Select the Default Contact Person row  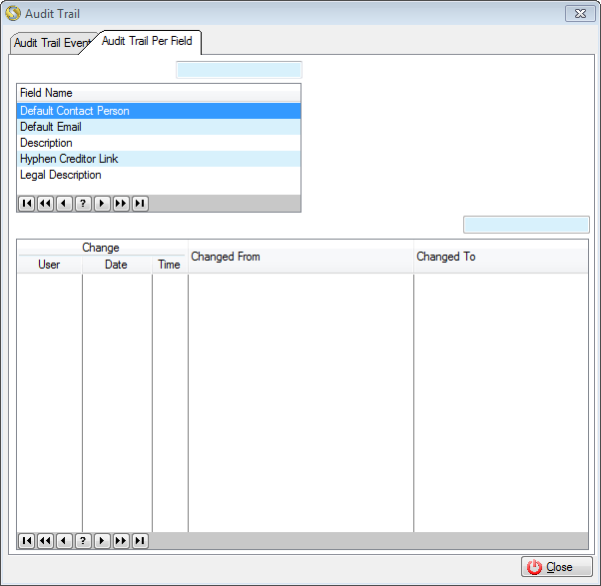pos(159,111)
